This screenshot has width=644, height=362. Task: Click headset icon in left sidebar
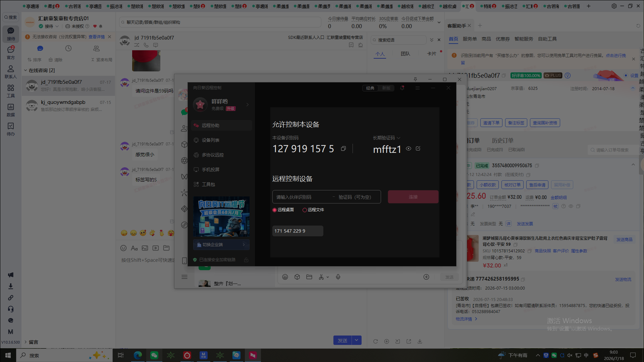pyautogui.click(x=11, y=309)
